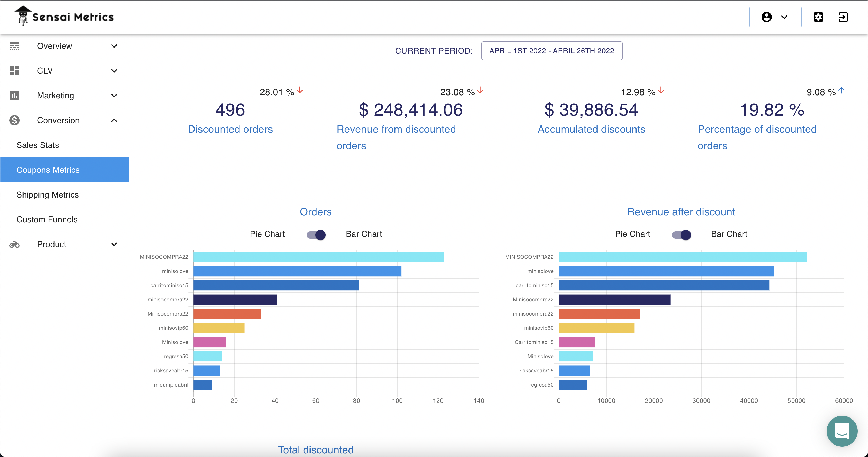Click the Overview table icon
The height and width of the screenshot is (457, 868).
[14, 46]
